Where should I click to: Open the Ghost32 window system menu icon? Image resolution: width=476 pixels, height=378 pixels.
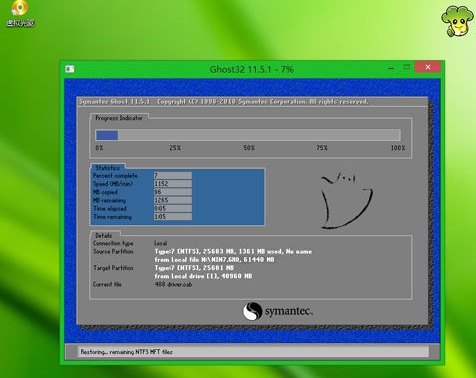click(70, 69)
